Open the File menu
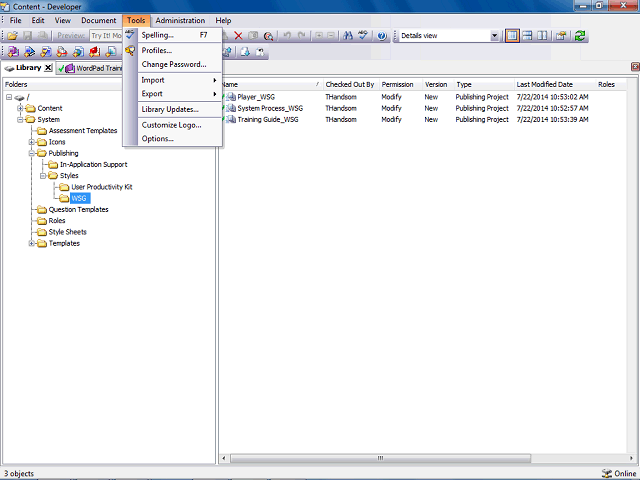Image resolution: width=640 pixels, height=480 pixels. click(16, 20)
